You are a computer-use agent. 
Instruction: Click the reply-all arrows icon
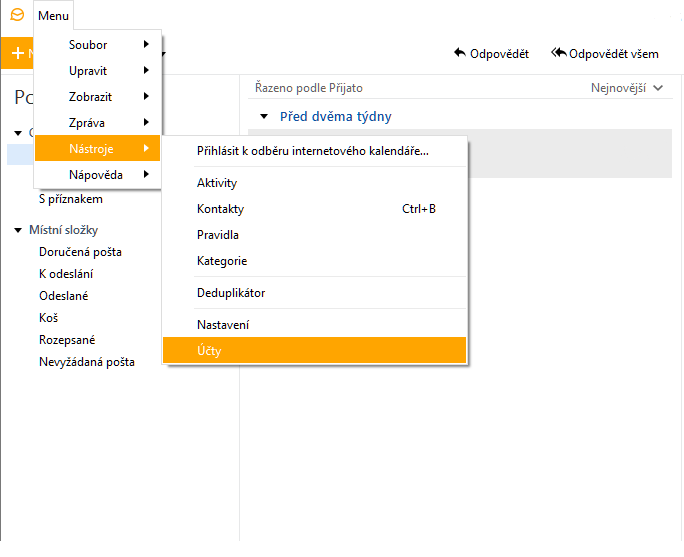pyautogui.click(x=558, y=53)
